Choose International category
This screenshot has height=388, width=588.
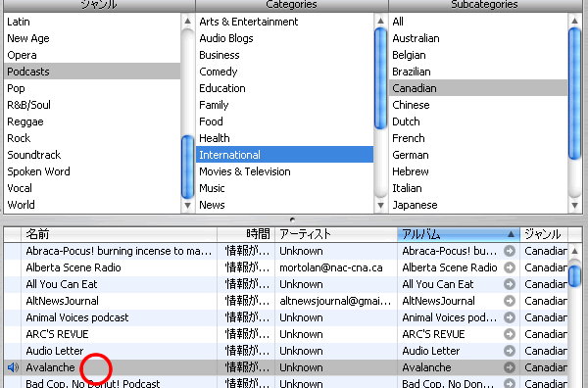click(285, 155)
